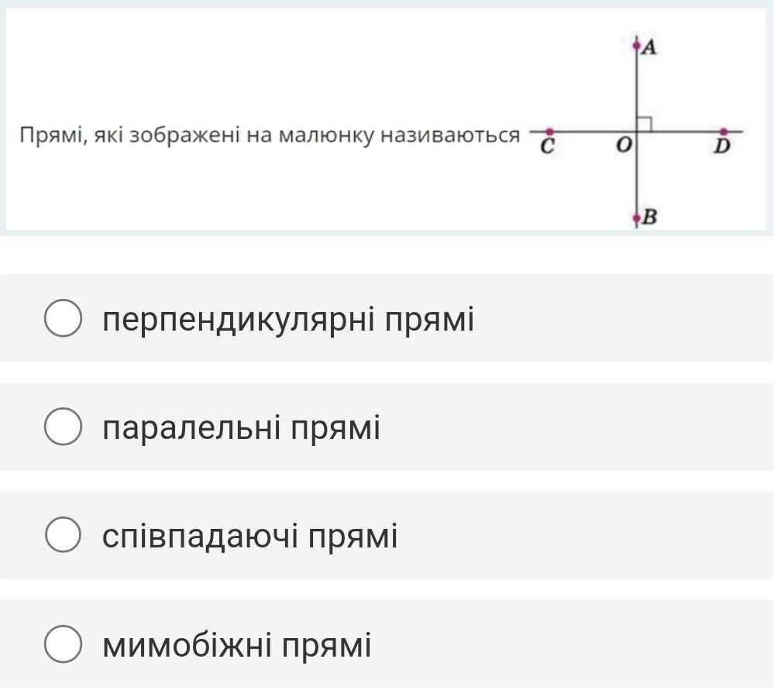Image resolution: width=774 pixels, height=700 pixels.
Task: Click the pink dot at point D
Action: (724, 132)
